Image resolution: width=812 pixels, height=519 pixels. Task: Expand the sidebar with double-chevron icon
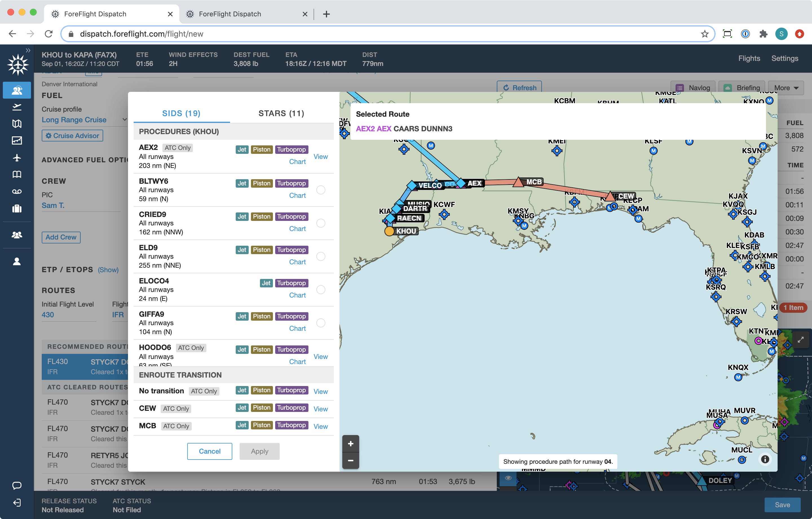pyautogui.click(x=28, y=50)
